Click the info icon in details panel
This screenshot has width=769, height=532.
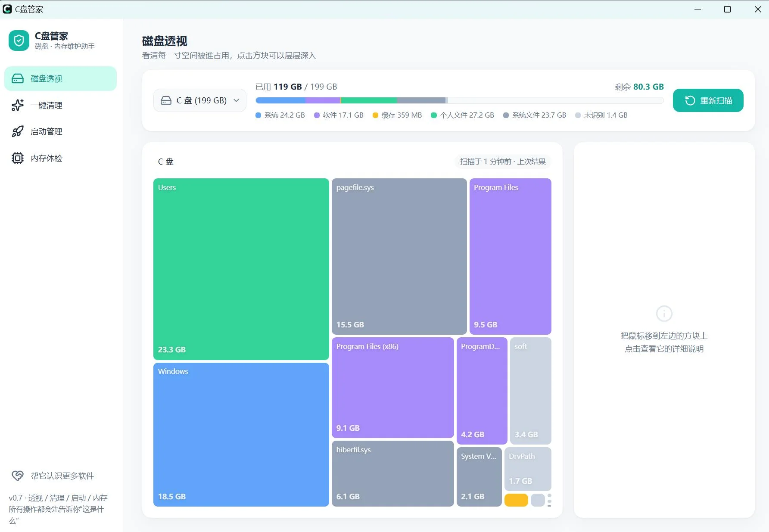pos(664,314)
